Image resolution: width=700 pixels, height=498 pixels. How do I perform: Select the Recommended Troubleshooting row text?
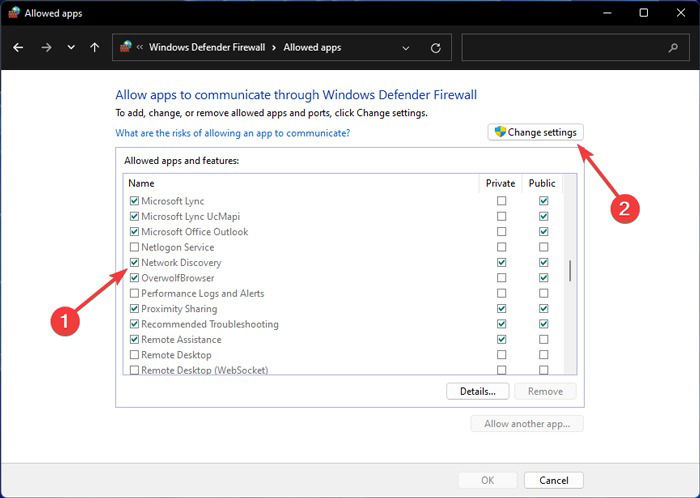tap(210, 324)
